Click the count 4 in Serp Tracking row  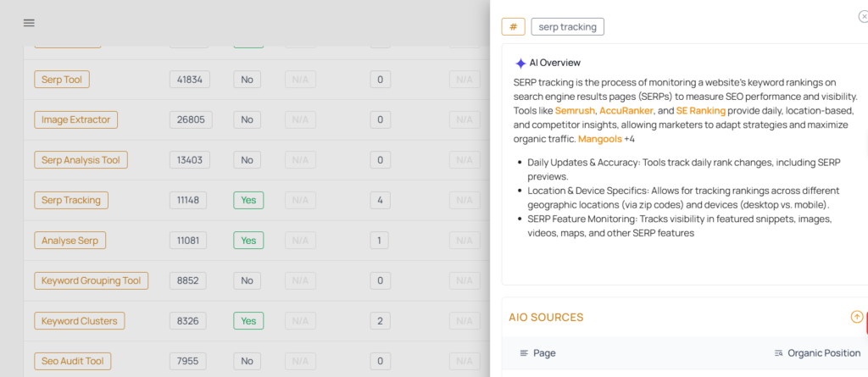[381, 201]
